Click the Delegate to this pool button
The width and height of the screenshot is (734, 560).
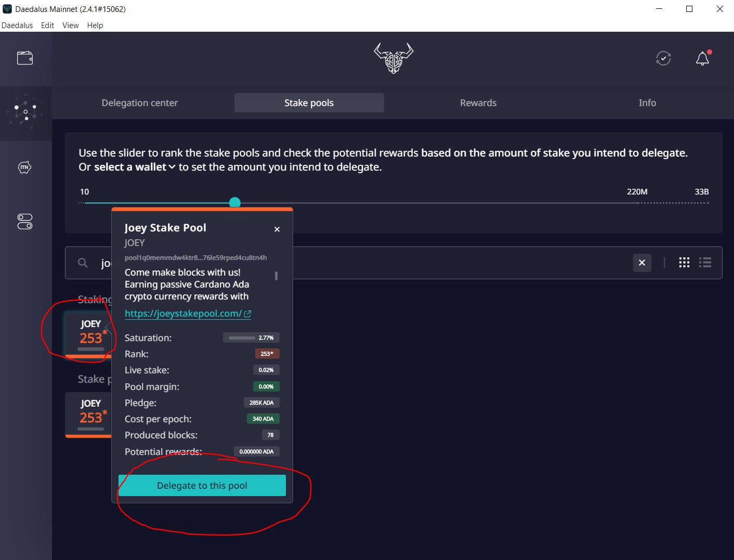coord(202,485)
